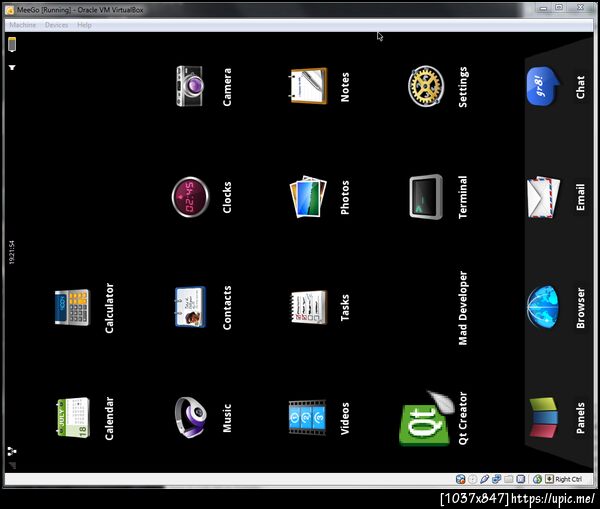Screen dimensions: 600x509
Task: Open the Devices menu
Action: (56, 25)
